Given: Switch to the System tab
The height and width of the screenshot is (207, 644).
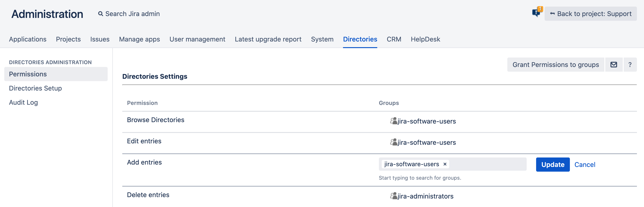Looking at the screenshot, I should 322,39.
